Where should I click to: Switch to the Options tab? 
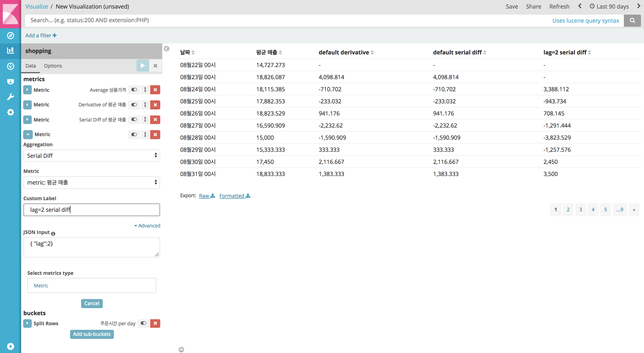(x=53, y=66)
